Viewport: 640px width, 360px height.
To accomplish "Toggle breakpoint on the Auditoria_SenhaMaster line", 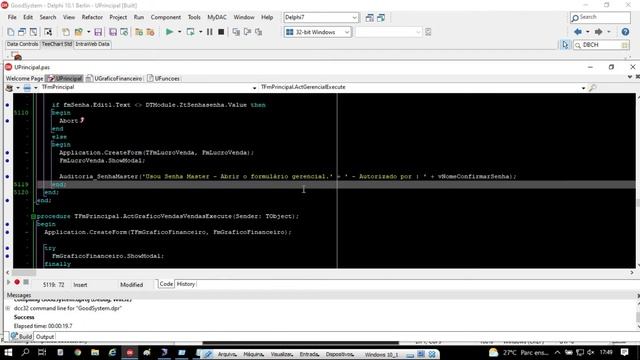I will tap(7, 177).
